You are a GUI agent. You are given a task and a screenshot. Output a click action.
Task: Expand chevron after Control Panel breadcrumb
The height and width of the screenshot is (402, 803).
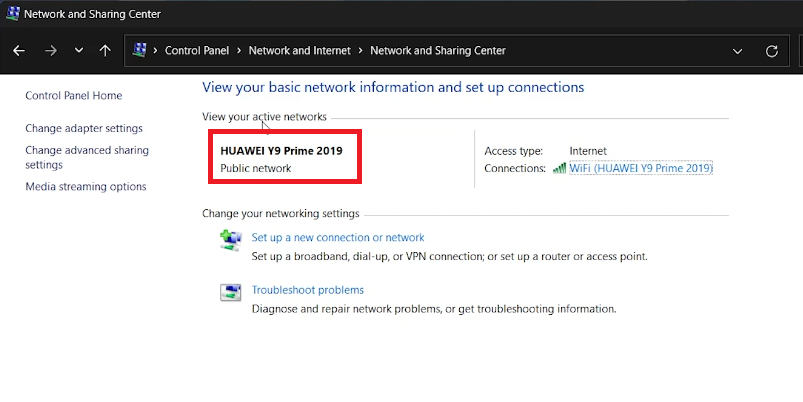[239, 51]
